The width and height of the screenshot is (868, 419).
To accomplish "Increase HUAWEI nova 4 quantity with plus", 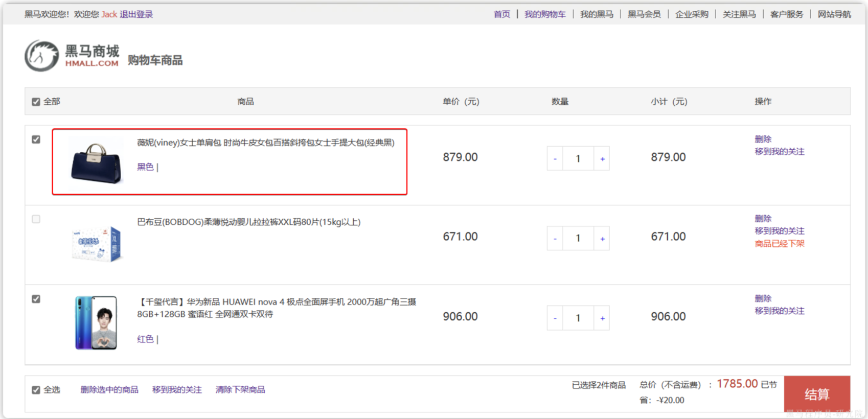I will pos(602,318).
